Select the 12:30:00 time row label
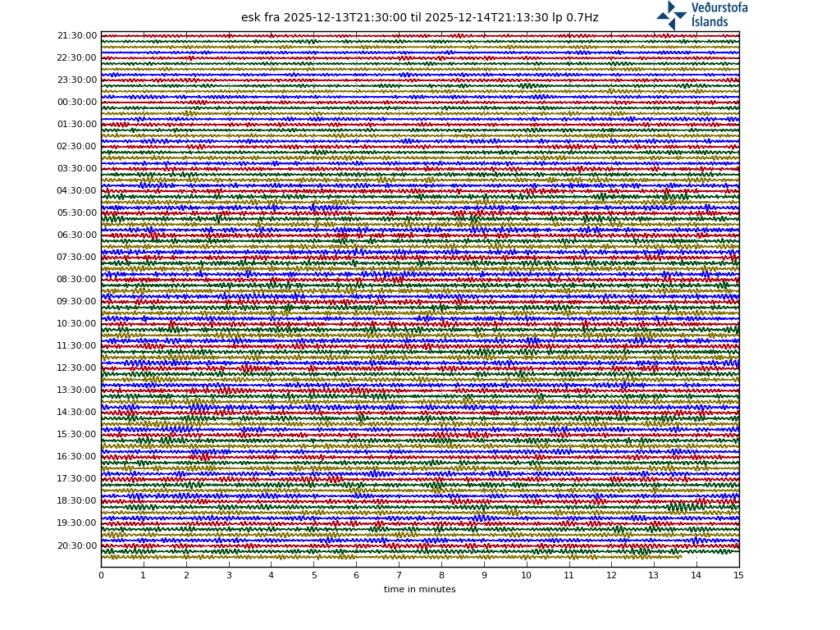 tap(77, 368)
